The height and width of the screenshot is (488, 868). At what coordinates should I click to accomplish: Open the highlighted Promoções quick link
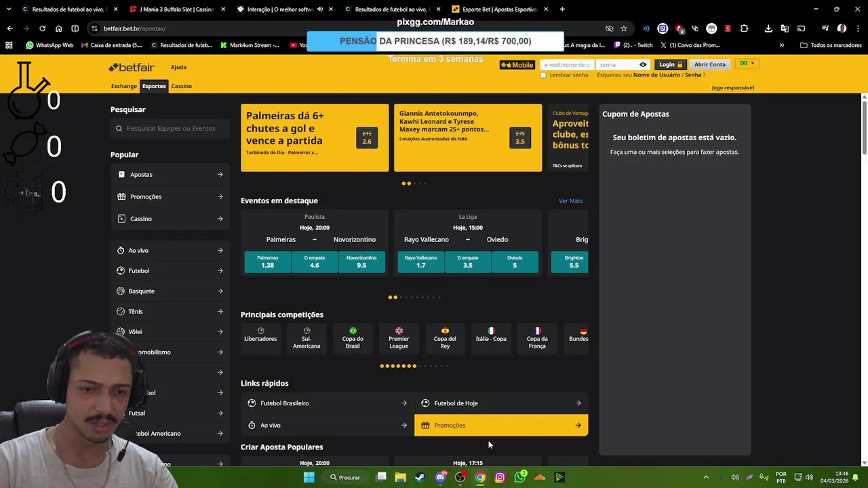501,426
